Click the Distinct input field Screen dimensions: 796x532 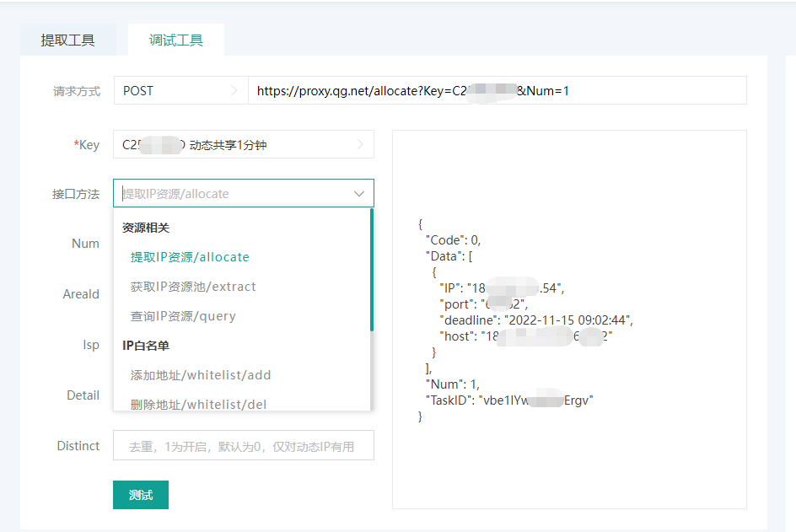point(243,446)
